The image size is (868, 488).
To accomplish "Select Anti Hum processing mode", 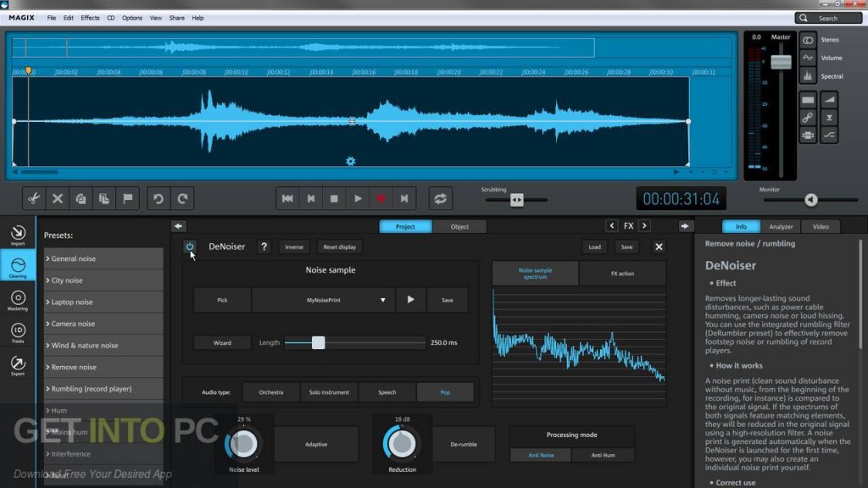I will coord(603,455).
